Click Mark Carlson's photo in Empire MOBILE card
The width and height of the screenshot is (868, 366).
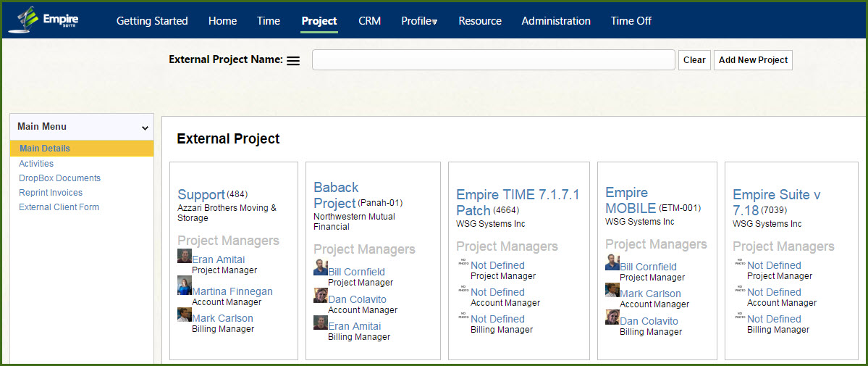612,289
